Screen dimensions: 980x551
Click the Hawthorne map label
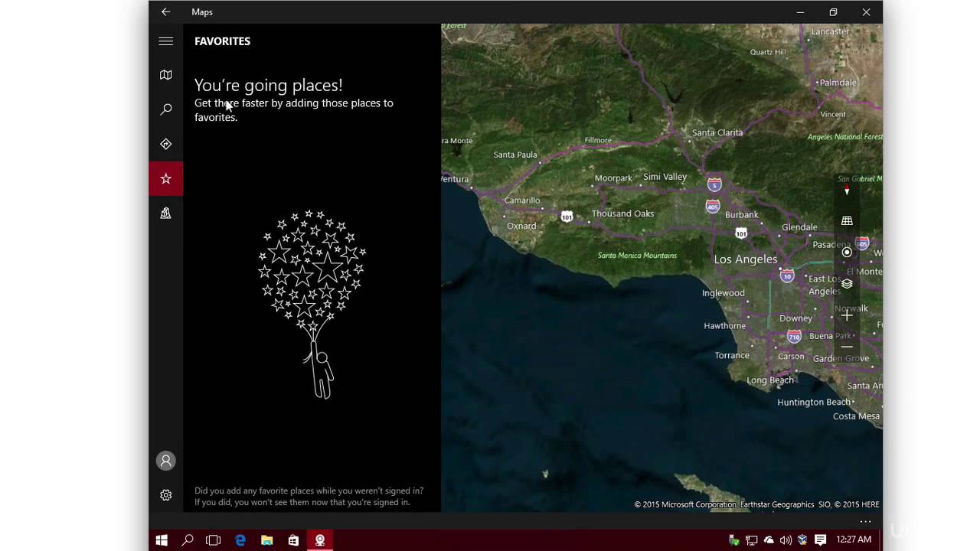[x=724, y=326]
